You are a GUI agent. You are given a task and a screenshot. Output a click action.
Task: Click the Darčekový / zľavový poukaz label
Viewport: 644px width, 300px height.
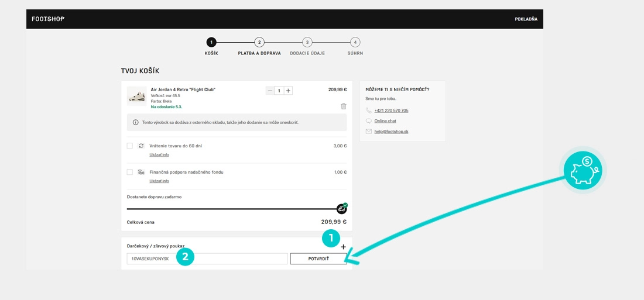pyautogui.click(x=156, y=246)
